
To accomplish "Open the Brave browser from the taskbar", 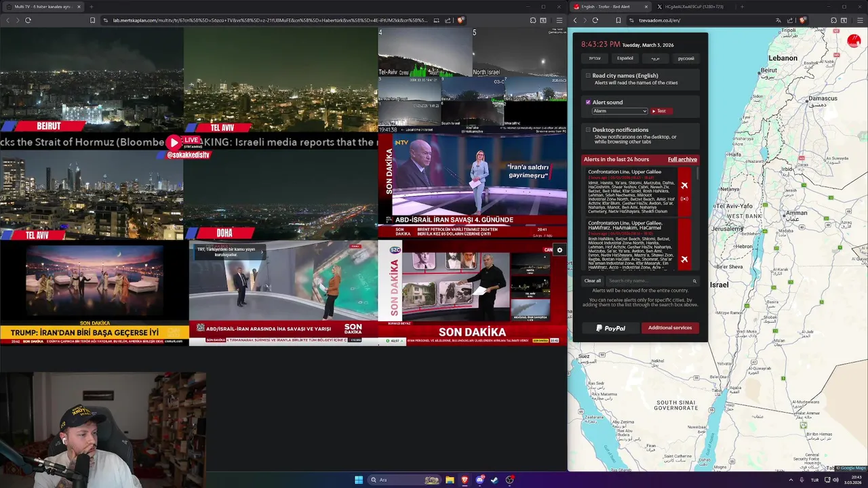I will (465, 480).
